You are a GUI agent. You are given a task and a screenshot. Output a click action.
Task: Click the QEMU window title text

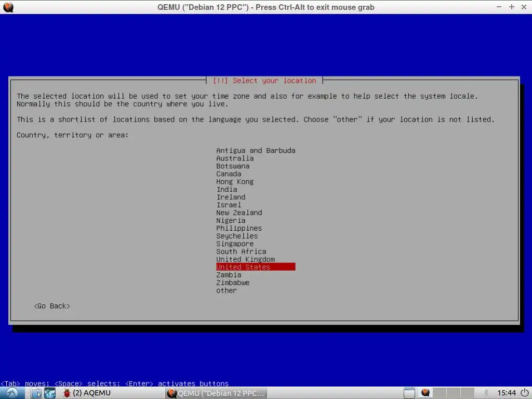click(x=265, y=7)
